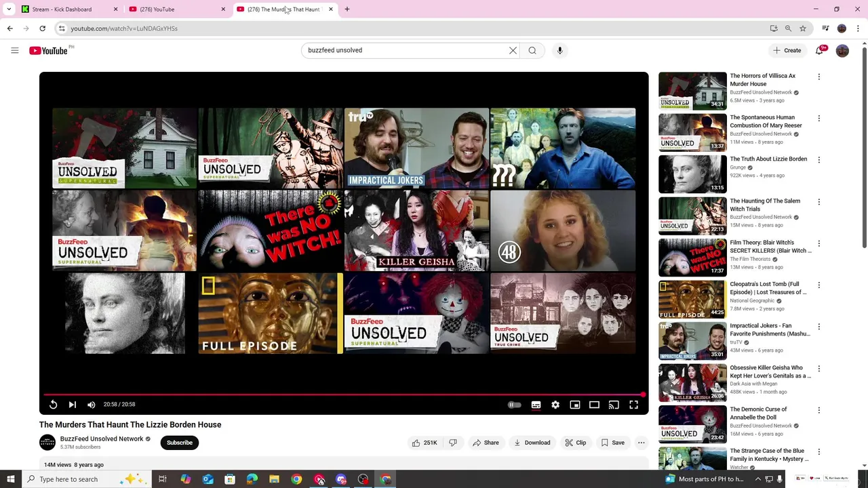The width and height of the screenshot is (868, 488).
Task: Bookmark this page star icon
Action: [803, 28]
